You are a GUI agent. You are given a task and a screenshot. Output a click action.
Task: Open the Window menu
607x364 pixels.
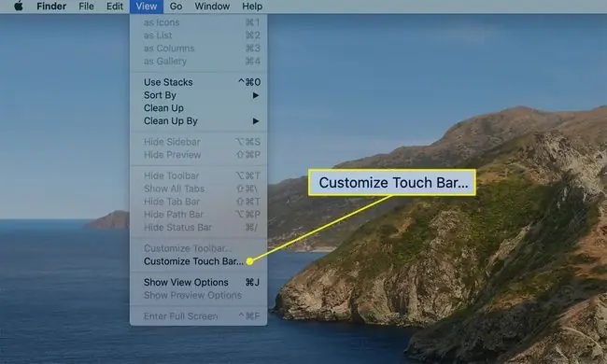pos(212,7)
